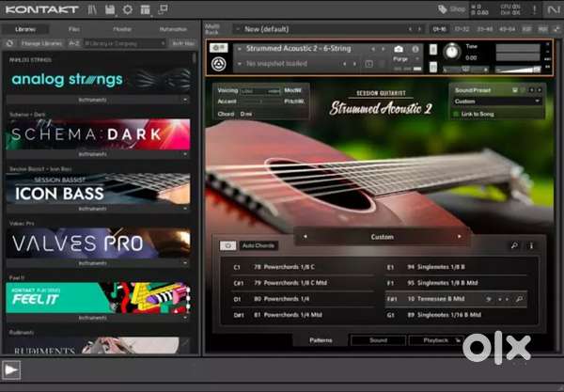Expand Schema Dark Instruments dropdown
Image resolution: width=564 pixels, height=392 pixels.
98,154
